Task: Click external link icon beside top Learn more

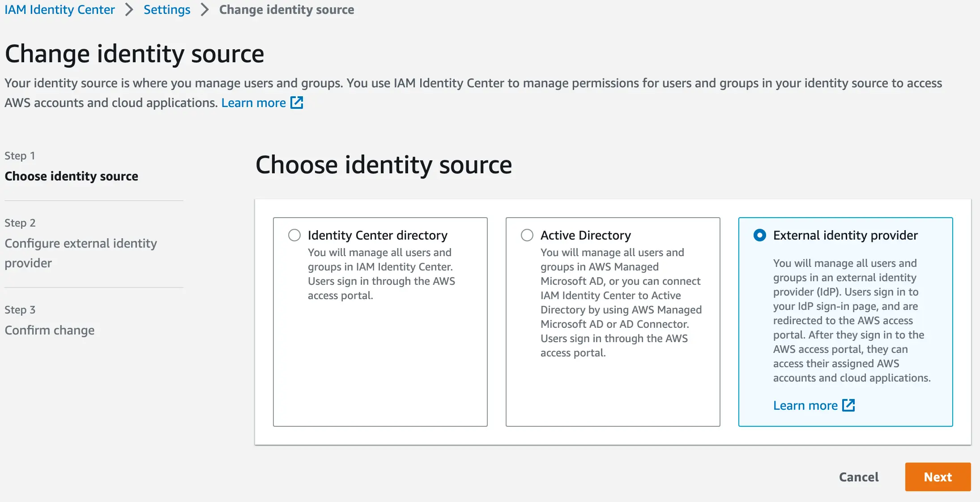Action: (297, 103)
